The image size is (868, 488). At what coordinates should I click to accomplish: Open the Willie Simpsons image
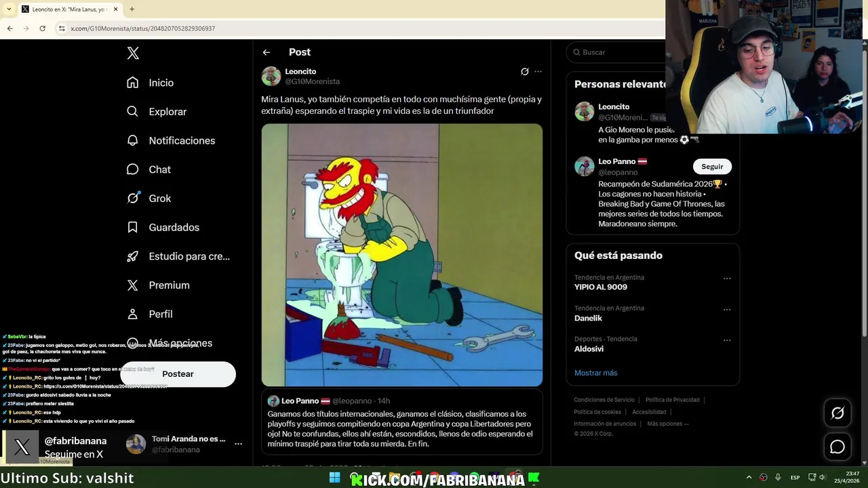coord(402,255)
